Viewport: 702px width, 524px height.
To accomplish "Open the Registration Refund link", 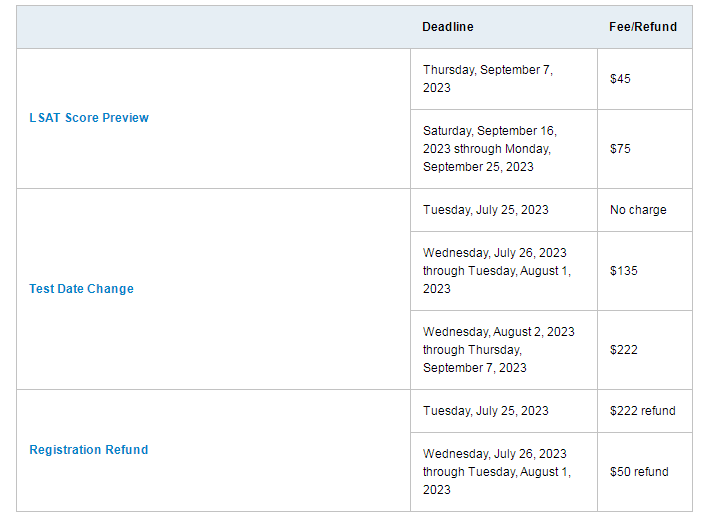I will pyautogui.click(x=89, y=450).
